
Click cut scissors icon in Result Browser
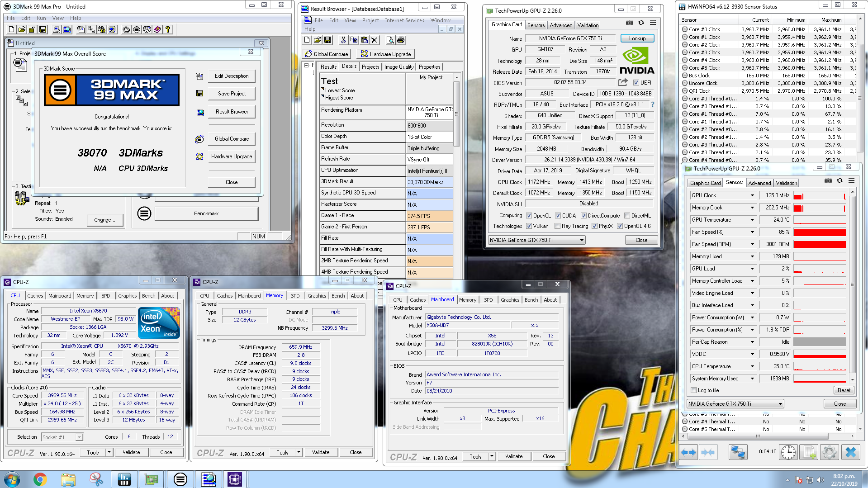click(x=343, y=40)
